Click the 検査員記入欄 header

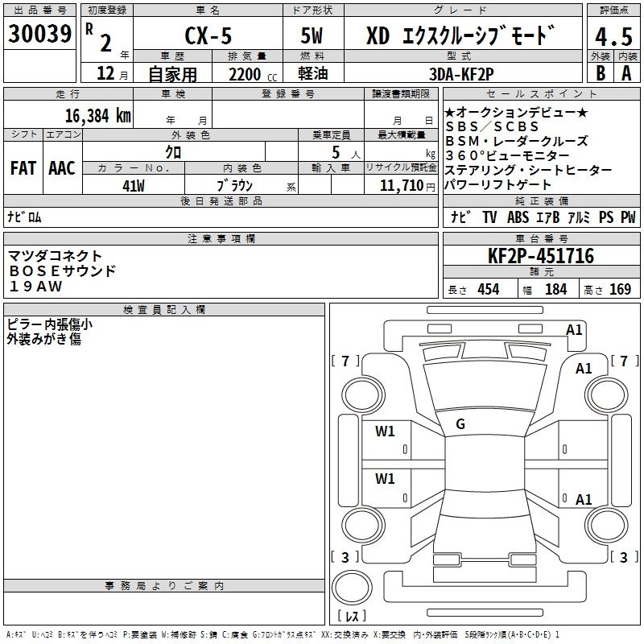pyautogui.click(x=164, y=310)
